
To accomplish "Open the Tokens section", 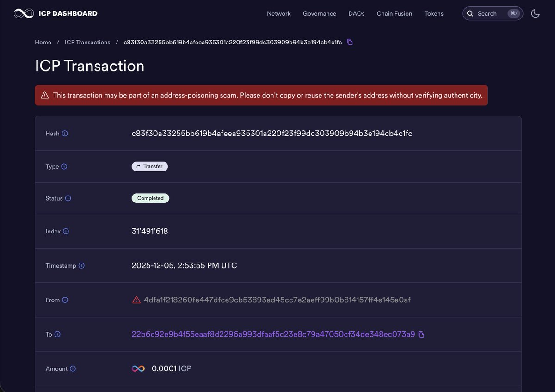I will pyautogui.click(x=433, y=13).
